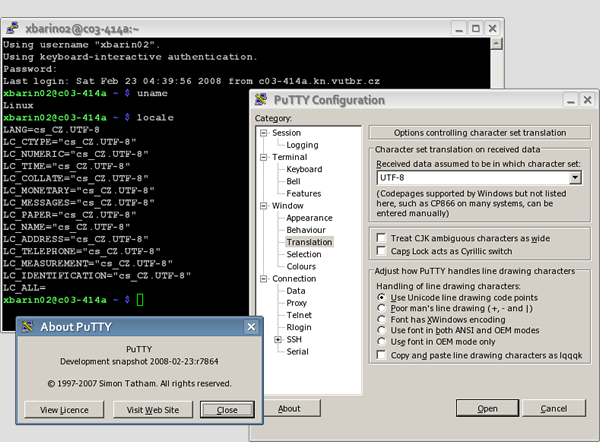The height and width of the screenshot is (442, 600).
Task: Toggle Caps Lock acts as Cyrillic switch
Action: coord(381,251)
